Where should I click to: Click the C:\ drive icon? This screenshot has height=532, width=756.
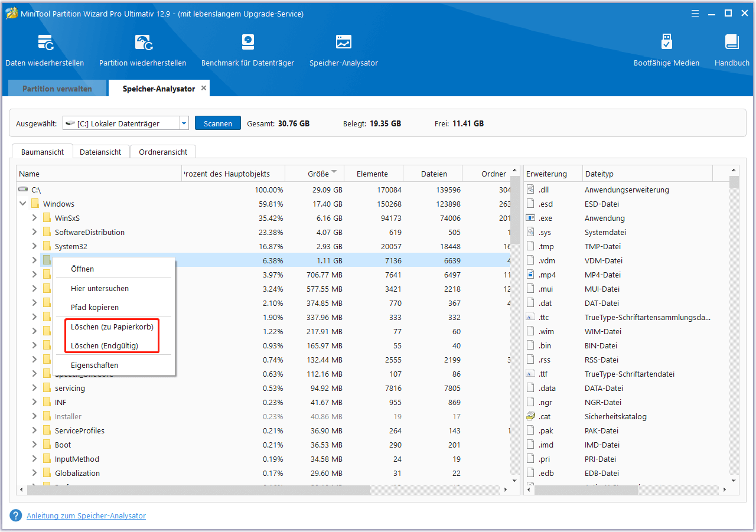(x=23, y=190)
